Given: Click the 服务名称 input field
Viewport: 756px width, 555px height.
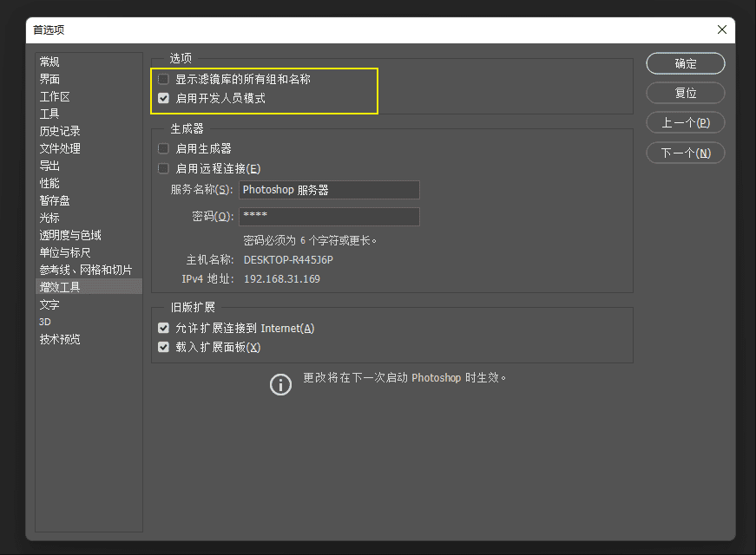Looking at the screenshot, I should (329, 190).
